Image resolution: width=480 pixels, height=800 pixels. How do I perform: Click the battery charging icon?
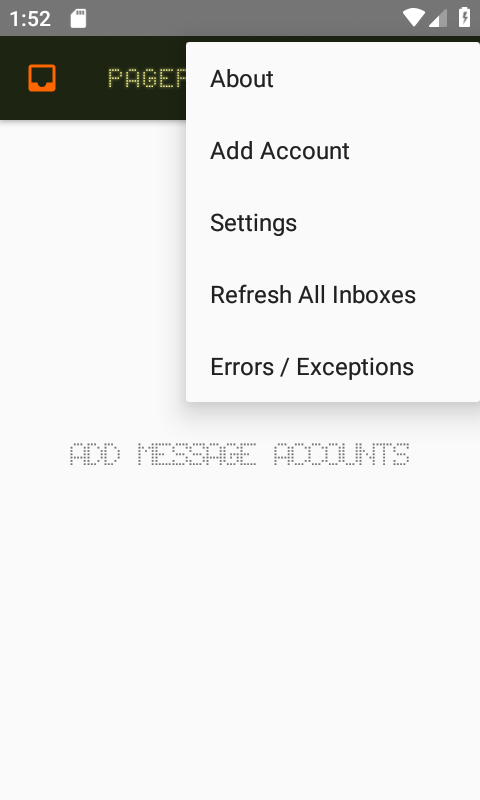pos(464,17)
